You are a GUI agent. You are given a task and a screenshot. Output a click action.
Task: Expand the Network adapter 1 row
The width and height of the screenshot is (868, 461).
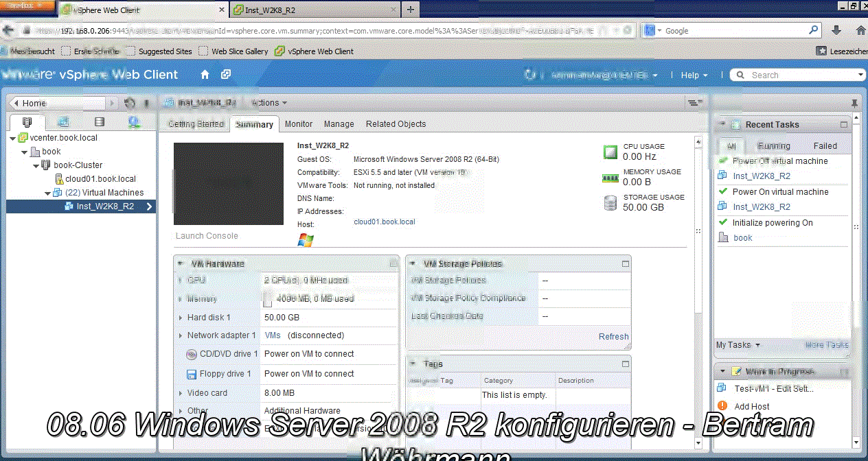click(181, 335)
